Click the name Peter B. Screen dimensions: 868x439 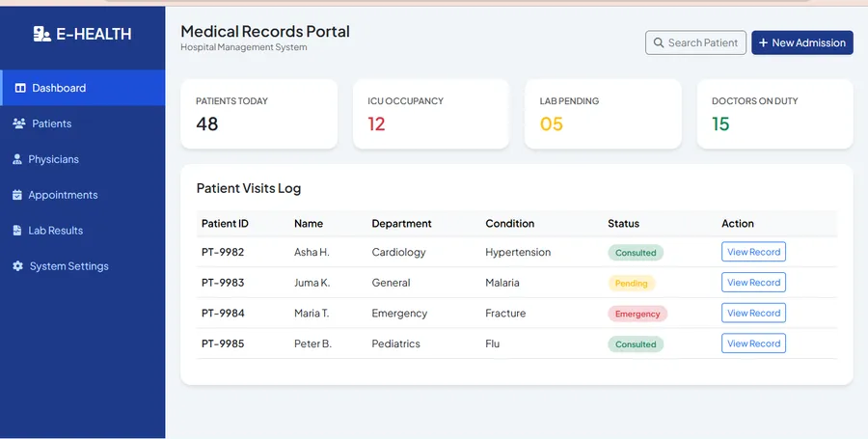pos(312,343)
